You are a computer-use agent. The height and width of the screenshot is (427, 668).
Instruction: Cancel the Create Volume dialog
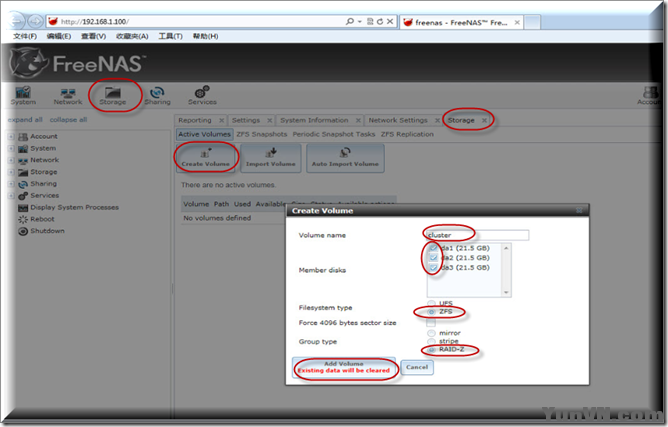(417, 367)
